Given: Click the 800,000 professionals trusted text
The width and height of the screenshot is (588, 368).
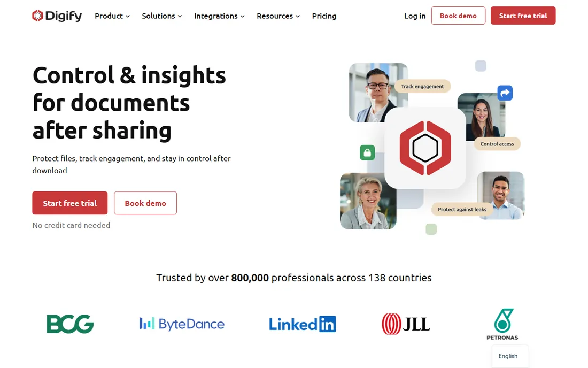Looking at the screenshot, I should point(294,278).
